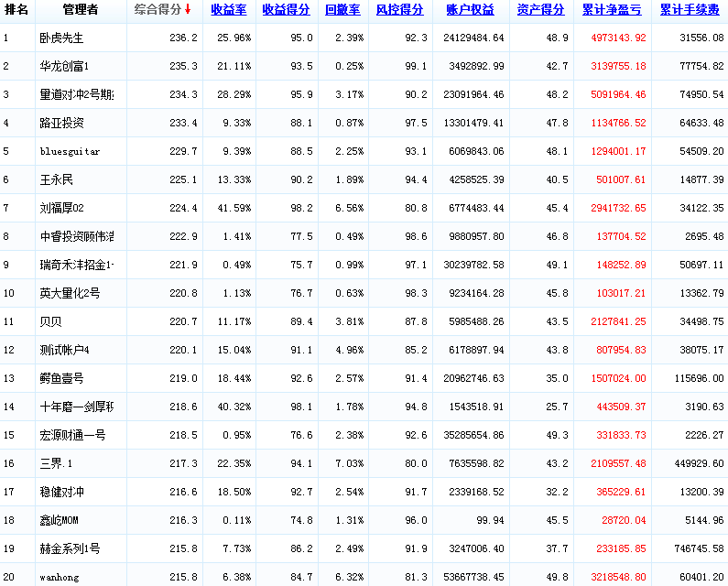This screenshot has width=728, height=586.
Task: Click asset score 49.8
Action: (x=557, y=576)
